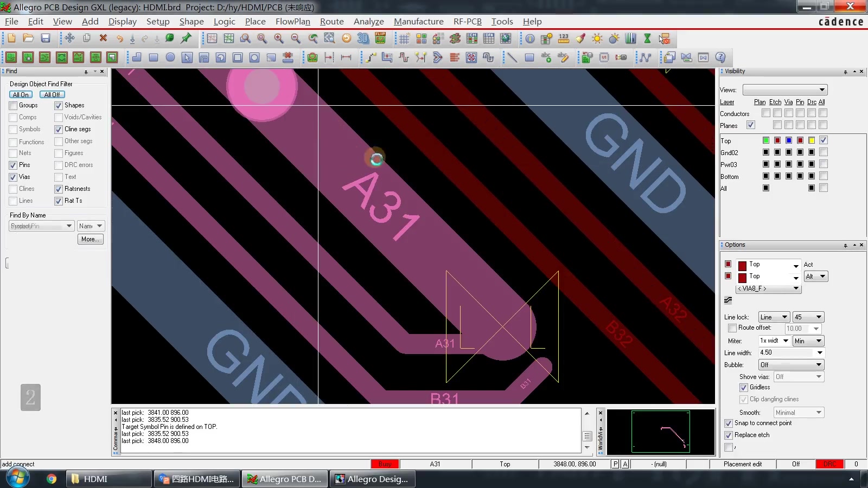Click the shape add circle icon
Viewport: 868px width, 488px height.
170,57
